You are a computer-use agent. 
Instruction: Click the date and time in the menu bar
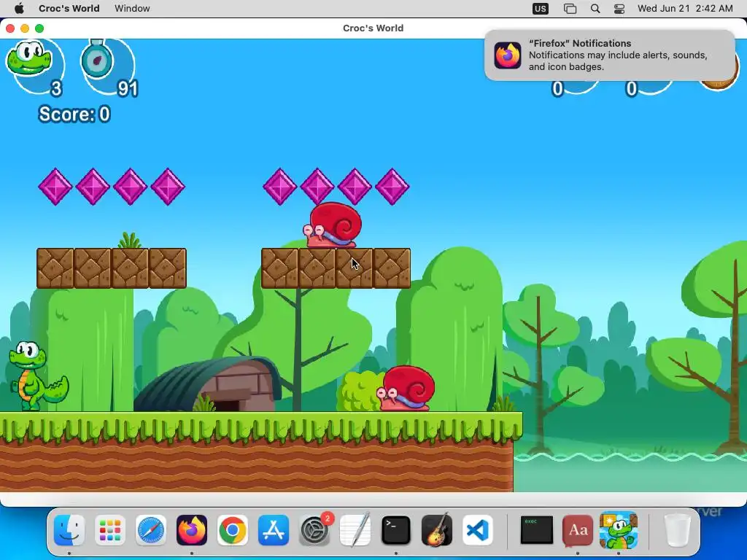(685, 8)
